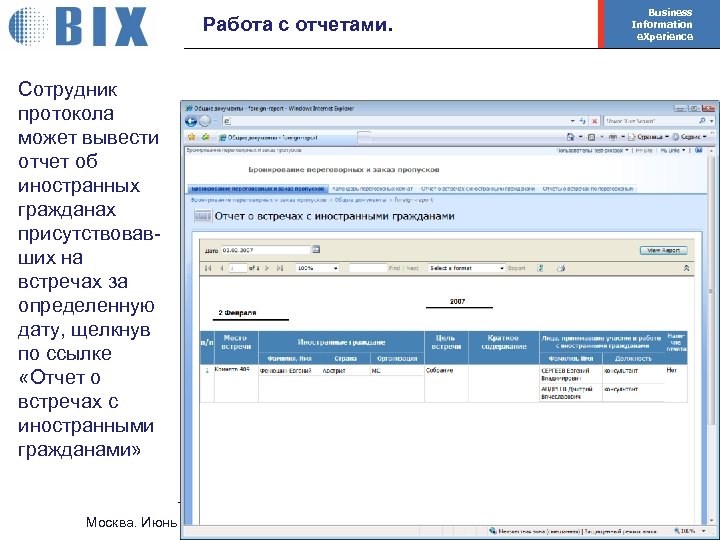Click the Export link

(516, 268)
